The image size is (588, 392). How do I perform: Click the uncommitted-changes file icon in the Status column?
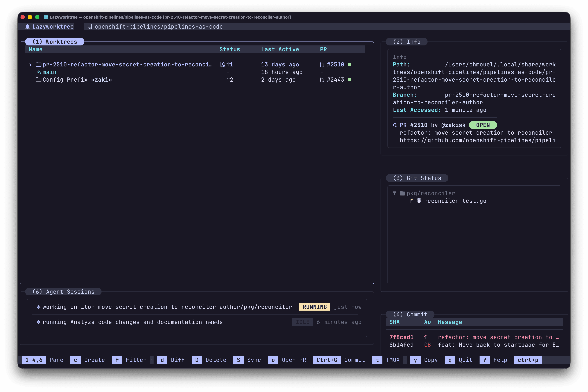point(222,64)
